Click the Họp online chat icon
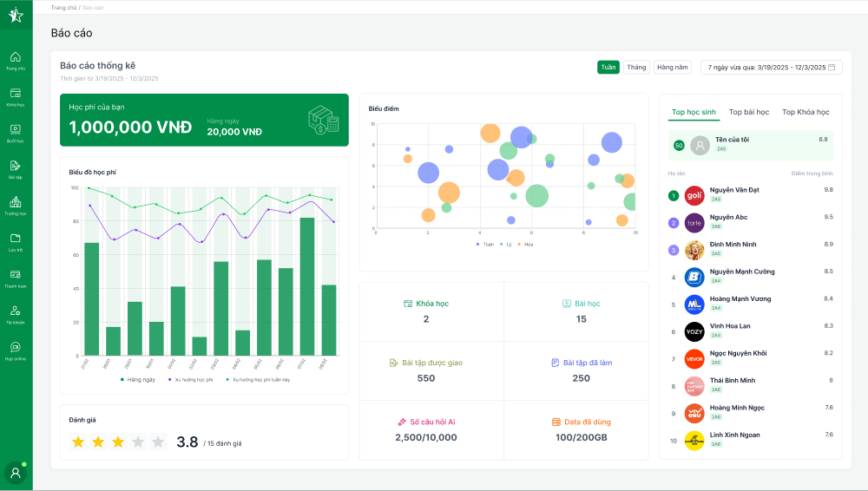Image resolution: width=868 pixels, height=491 pixels. point(16,347)
